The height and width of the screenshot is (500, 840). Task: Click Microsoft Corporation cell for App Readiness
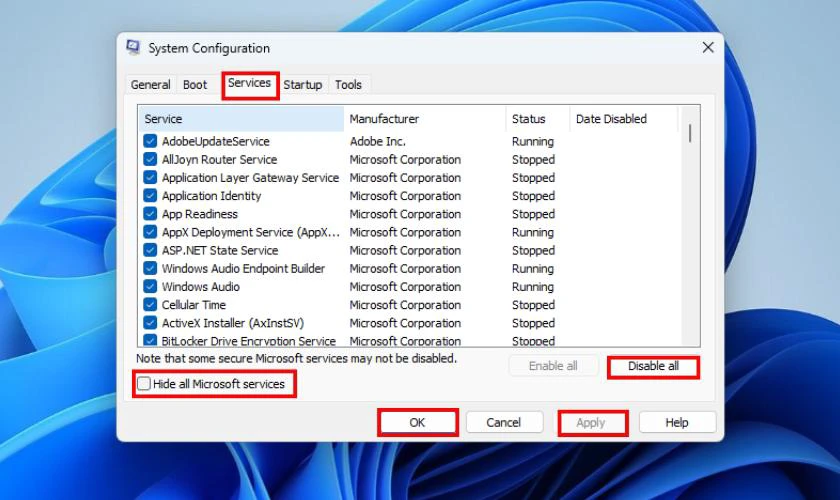405,214
